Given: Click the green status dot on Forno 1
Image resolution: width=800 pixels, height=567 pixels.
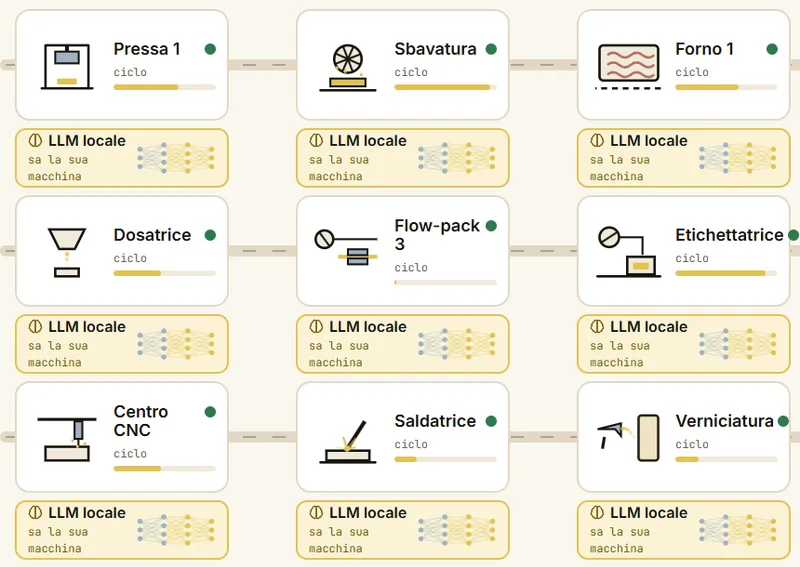Looking at the screenshot, I should pos(772,49).
